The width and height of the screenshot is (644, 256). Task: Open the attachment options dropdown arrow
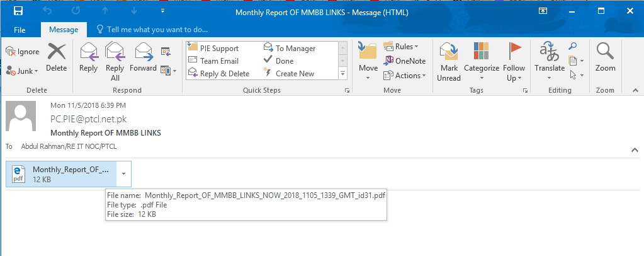pos(124,173)
